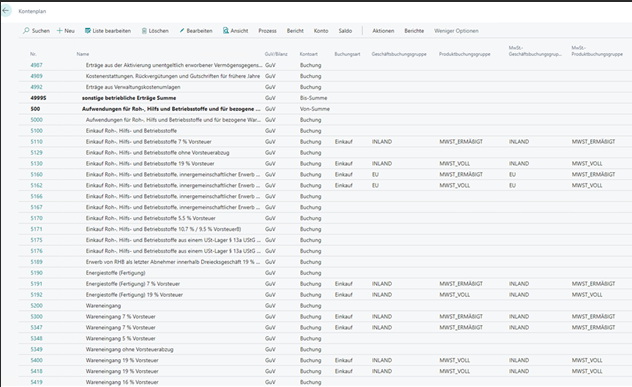Sort by the Name column header
The width and height of the screenshot is (632, 387).
tap(83, 54)
